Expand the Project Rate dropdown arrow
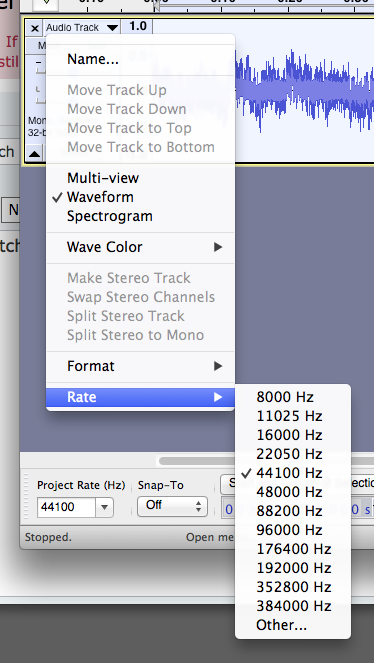The image size is (374, 663). [x=104, y=507]
